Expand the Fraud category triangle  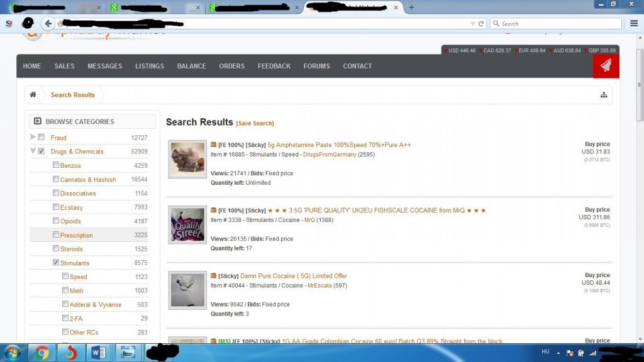click(33, 136)
